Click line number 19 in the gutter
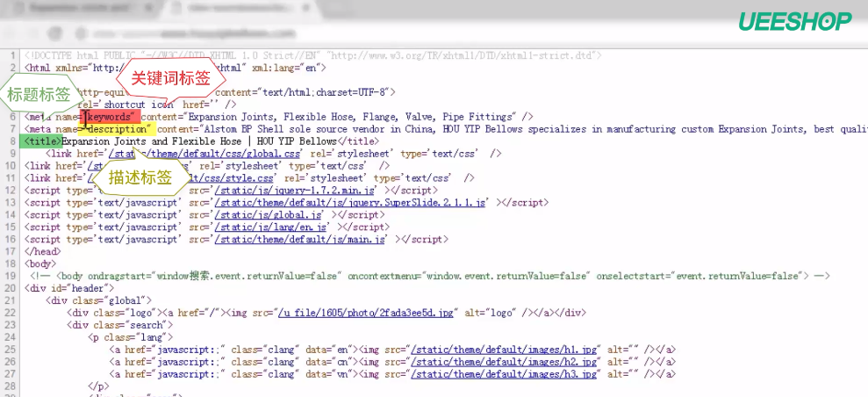 11,276
